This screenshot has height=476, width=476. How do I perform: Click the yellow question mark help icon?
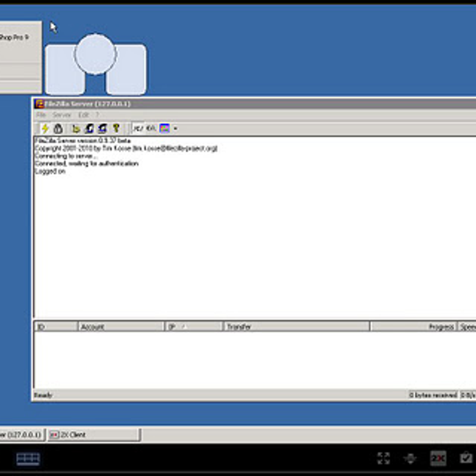(116, 129)
